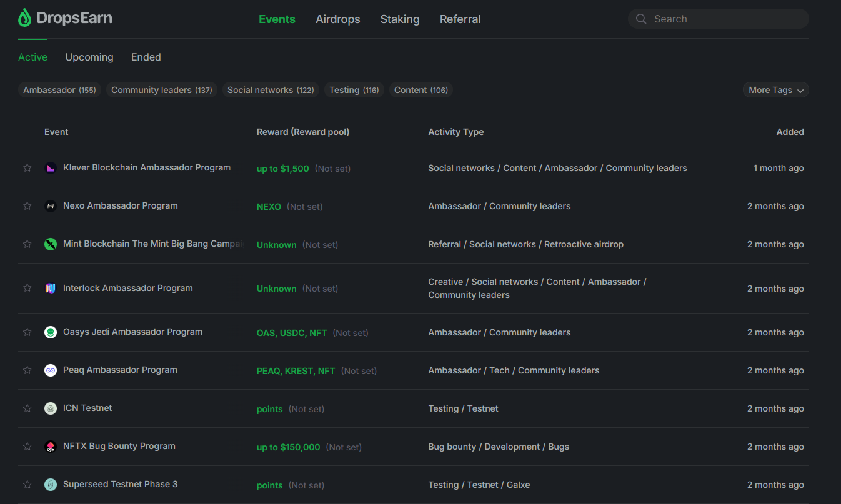
Task: Filter by Ambassador tag
Action: [59, 90]
